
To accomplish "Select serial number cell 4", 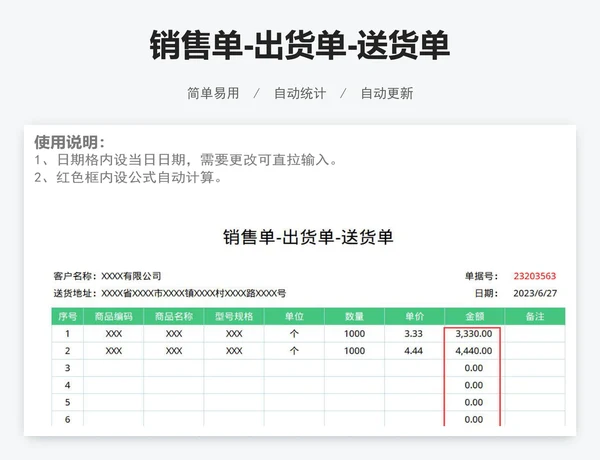I will point(67,385).
